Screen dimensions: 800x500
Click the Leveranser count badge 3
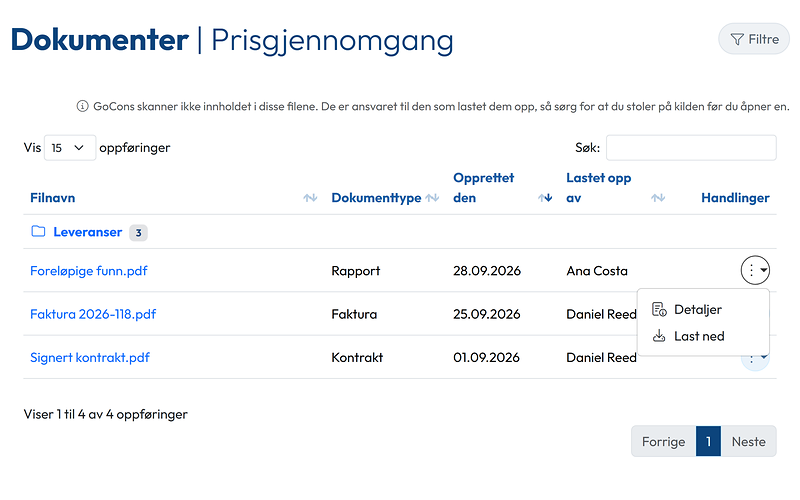pos(138,233)
